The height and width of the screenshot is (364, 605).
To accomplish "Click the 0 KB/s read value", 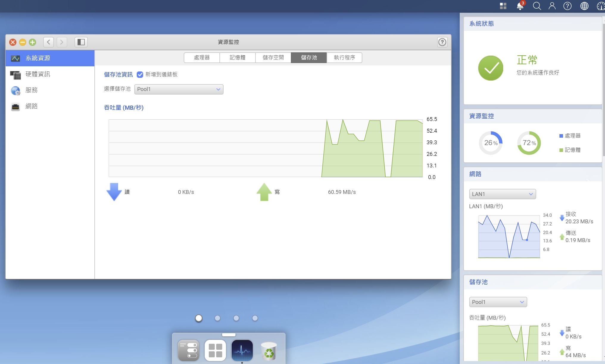I will pyautogui.click(x=186, y=192).
